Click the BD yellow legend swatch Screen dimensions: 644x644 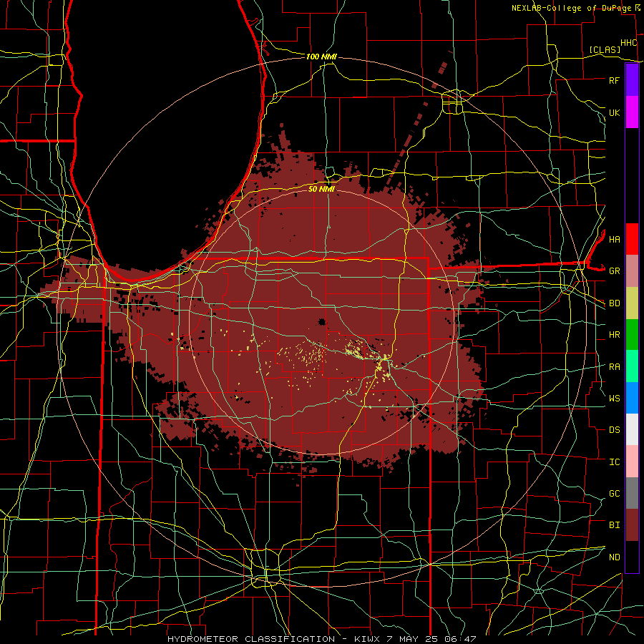tap(632, 303)
